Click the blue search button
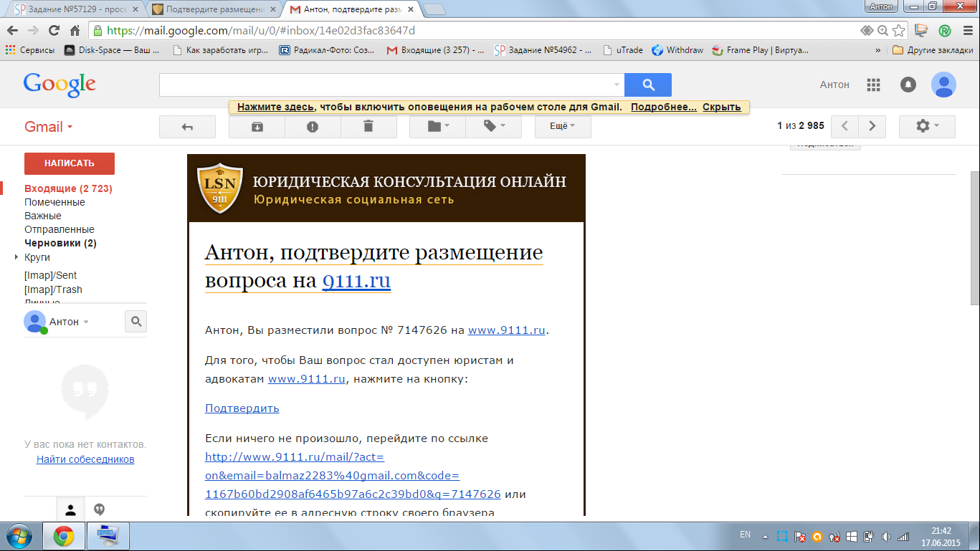This screenshot has height=551, width=980. pos(648,85)
